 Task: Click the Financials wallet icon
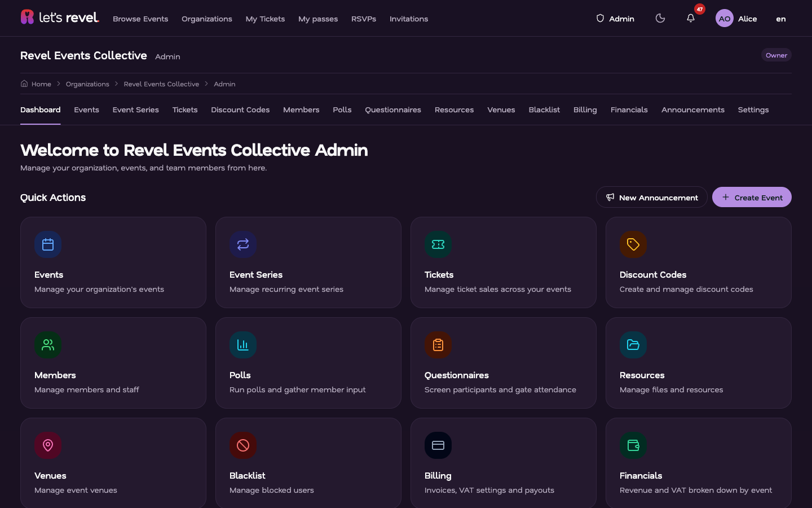point(633,445)
